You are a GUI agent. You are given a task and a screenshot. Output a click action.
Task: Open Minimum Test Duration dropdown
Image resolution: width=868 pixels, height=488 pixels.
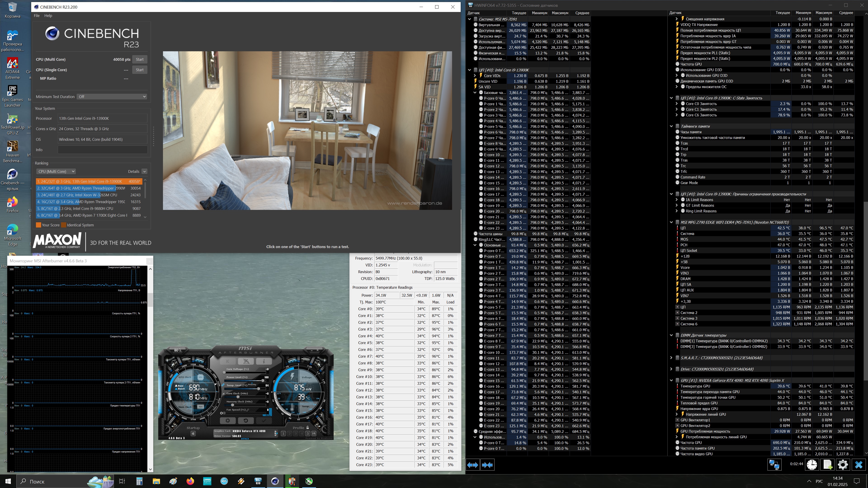click(112, 97)
